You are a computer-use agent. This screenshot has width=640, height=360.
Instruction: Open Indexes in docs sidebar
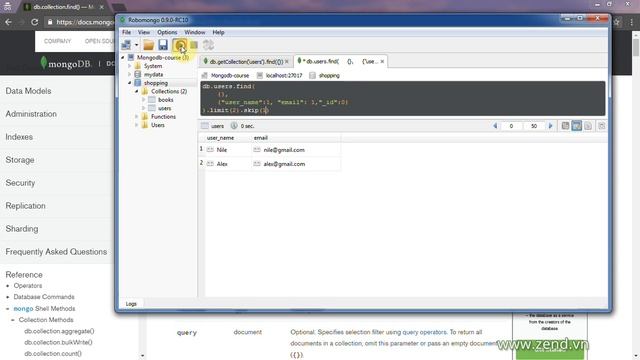tap(19, 137)
